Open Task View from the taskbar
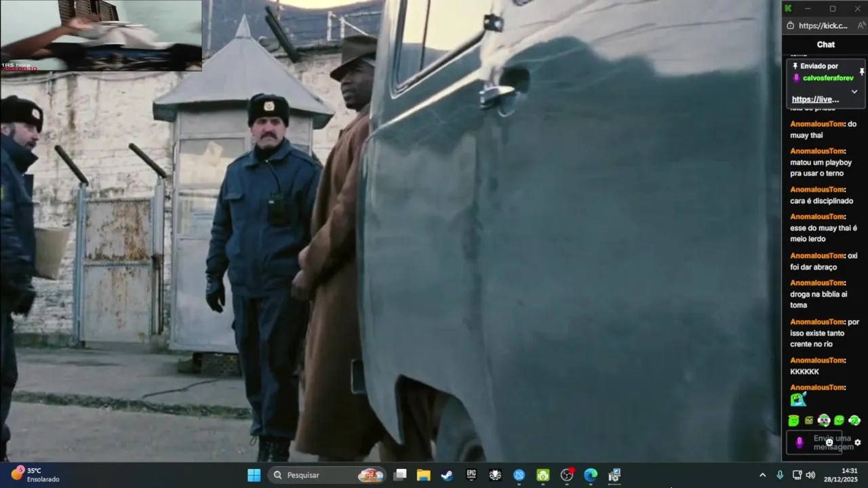 (x=400, y=475)
